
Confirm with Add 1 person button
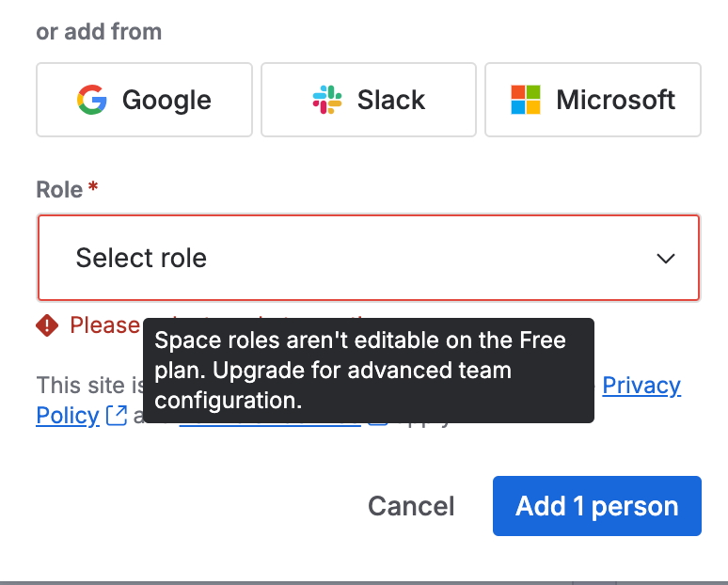pos(596,506)
